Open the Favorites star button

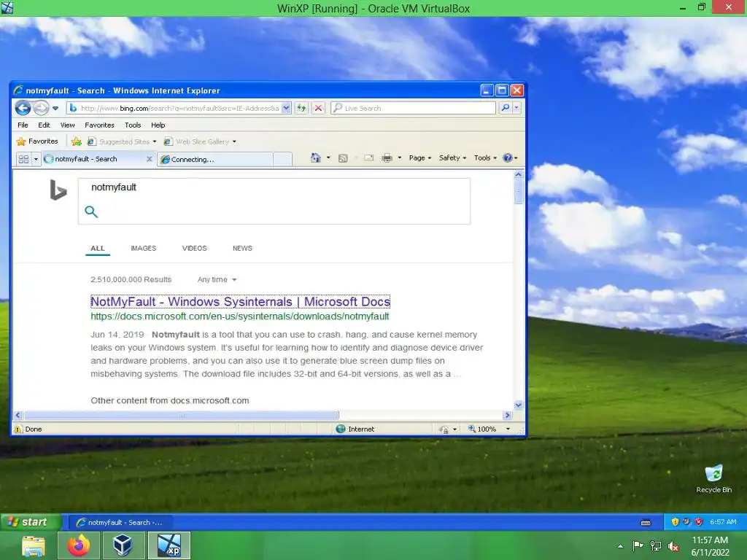(37, 141)
